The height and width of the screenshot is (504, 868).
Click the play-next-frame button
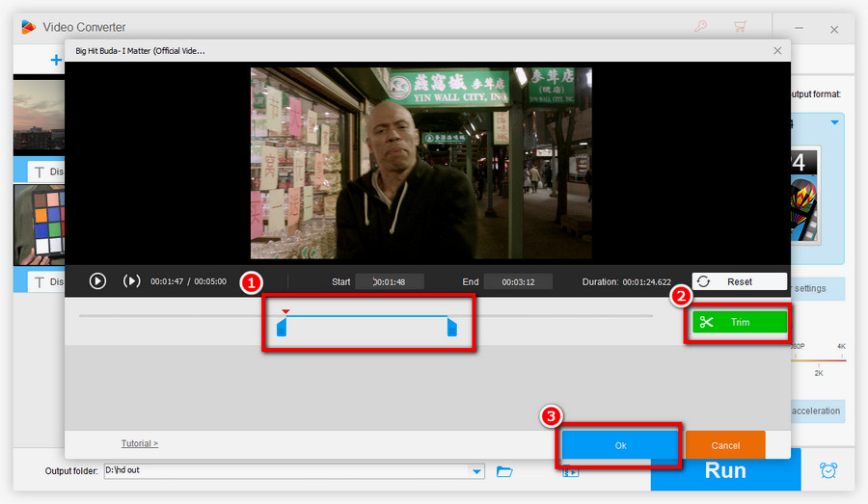(131, 281)
